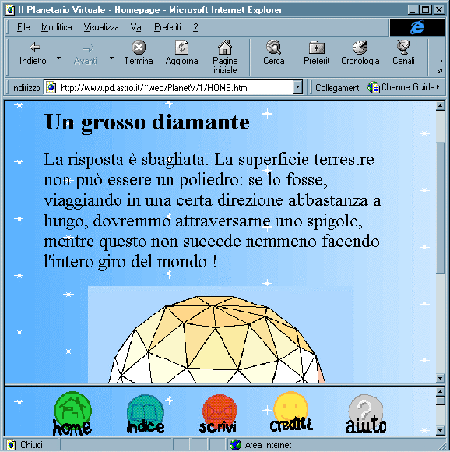Open the address bar dropdown list
Screen dimensions: 450x452
pos(298,88)
